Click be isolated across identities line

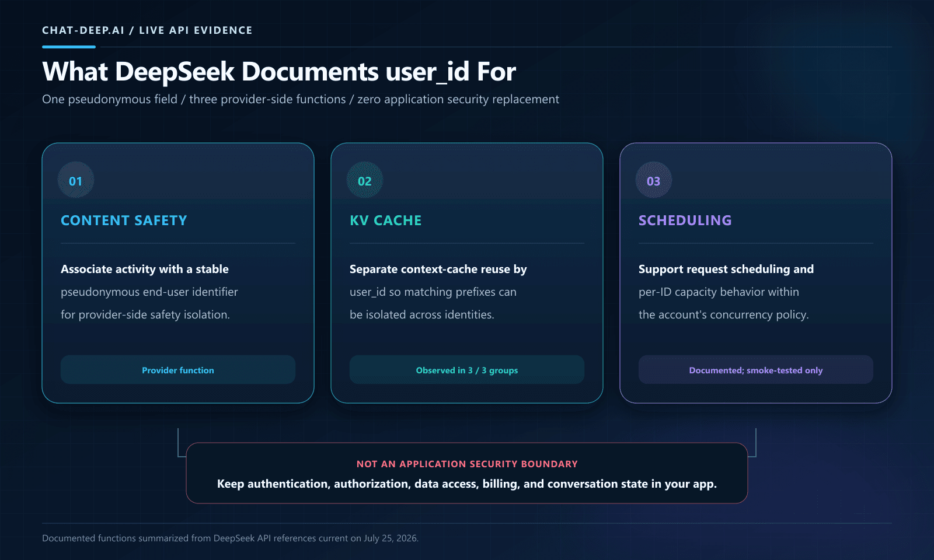tap(422, 314)
